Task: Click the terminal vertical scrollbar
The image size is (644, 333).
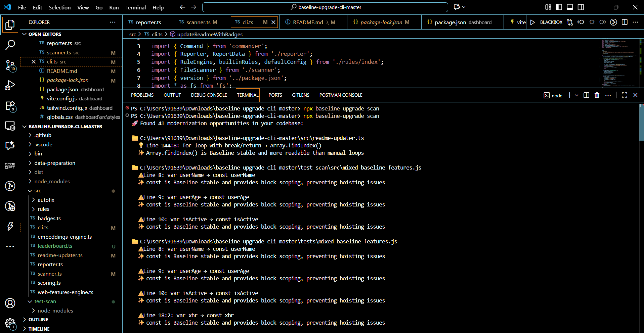Action: point(641,123)
